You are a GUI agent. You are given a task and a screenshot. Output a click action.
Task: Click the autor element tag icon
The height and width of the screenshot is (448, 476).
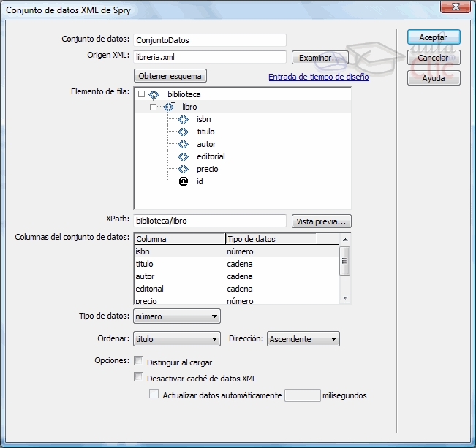point(184,144)
